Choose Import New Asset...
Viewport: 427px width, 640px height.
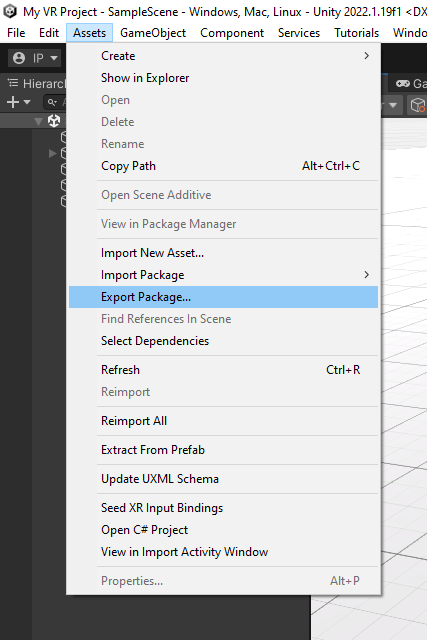[x=223, y=253]
